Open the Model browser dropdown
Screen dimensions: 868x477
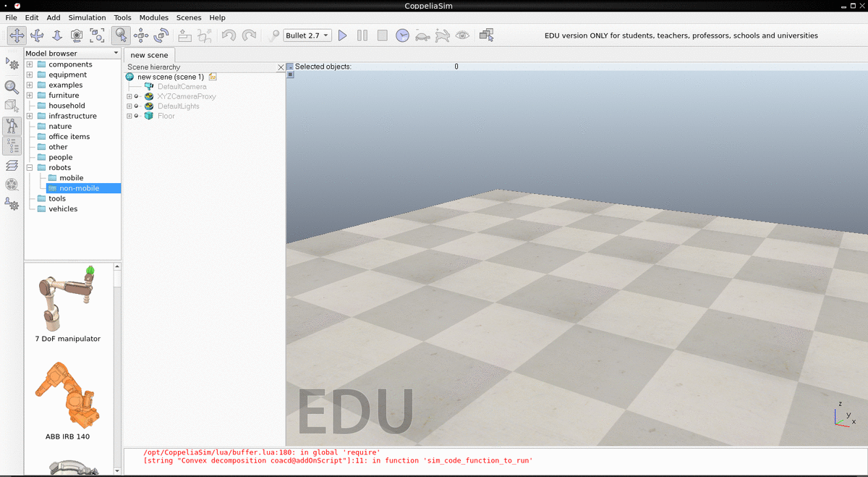click(72, 54)
